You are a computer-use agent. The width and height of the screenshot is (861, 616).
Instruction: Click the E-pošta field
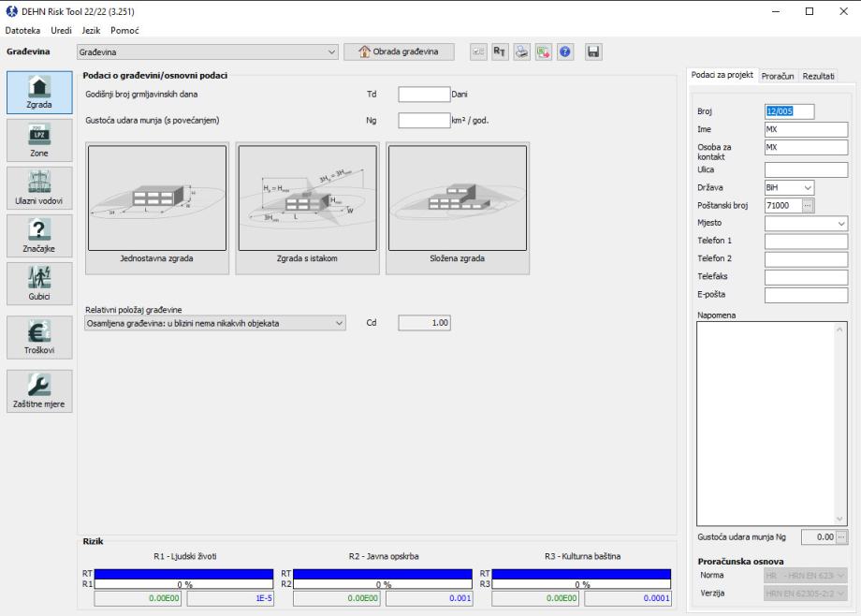coord(806,295)
